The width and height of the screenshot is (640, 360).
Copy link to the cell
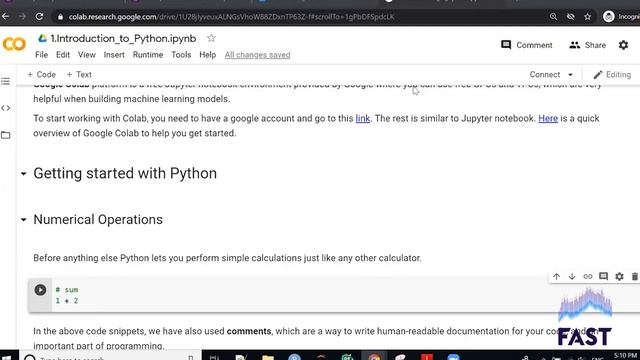pos(588,276)
